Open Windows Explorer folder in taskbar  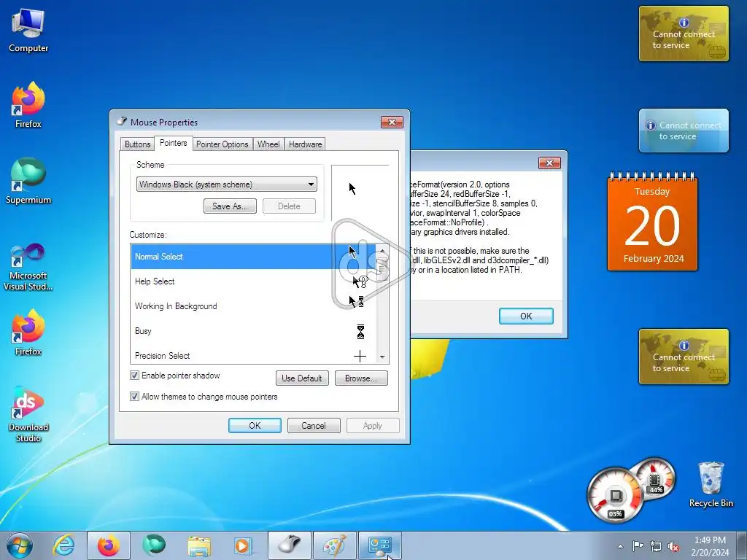pos(199,545)
